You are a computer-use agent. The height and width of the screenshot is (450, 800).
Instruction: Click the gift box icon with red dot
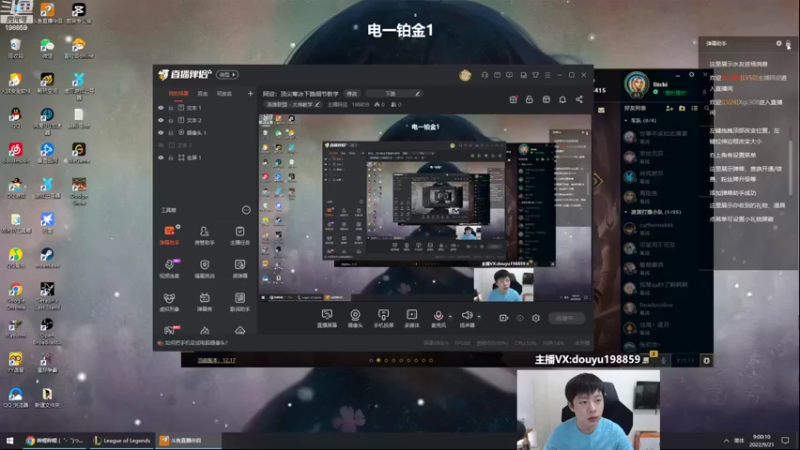(513, 99)
